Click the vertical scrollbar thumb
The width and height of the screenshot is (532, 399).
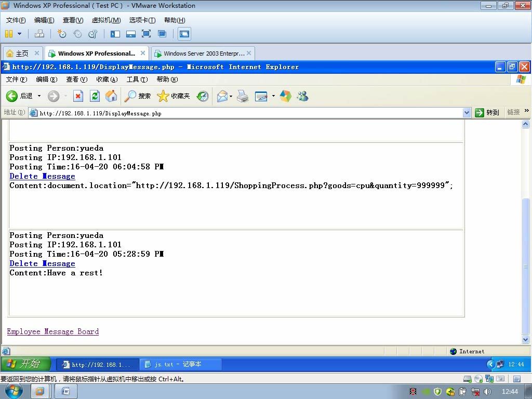tap(526, 267)
